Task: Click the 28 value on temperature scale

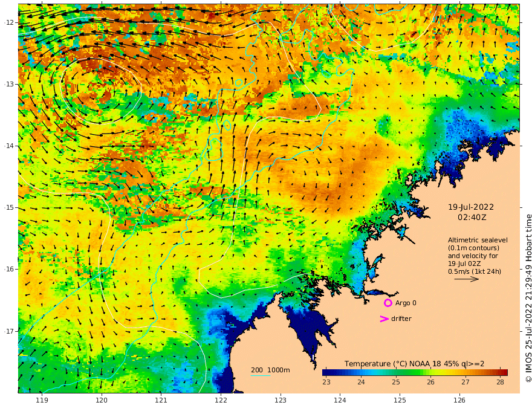Action: pyautogui.click(x=500, y=382)
